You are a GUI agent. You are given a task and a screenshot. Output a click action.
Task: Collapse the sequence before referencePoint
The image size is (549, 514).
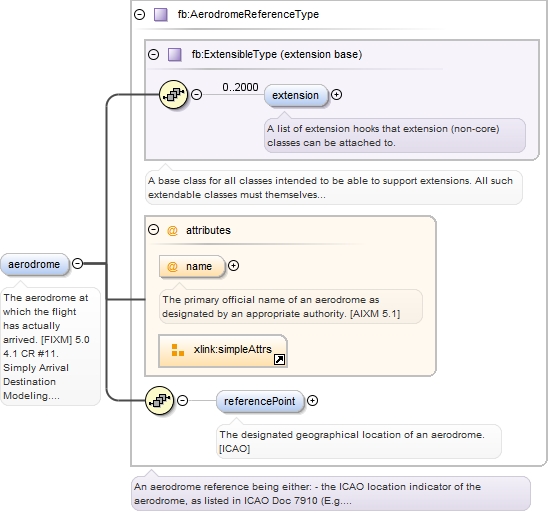pos(182,400)
